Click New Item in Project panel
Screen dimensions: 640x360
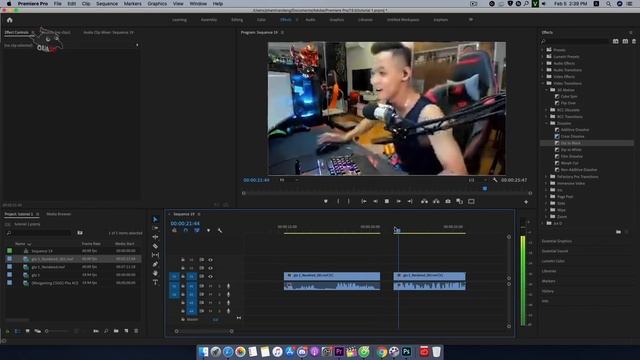click(126, 331)
